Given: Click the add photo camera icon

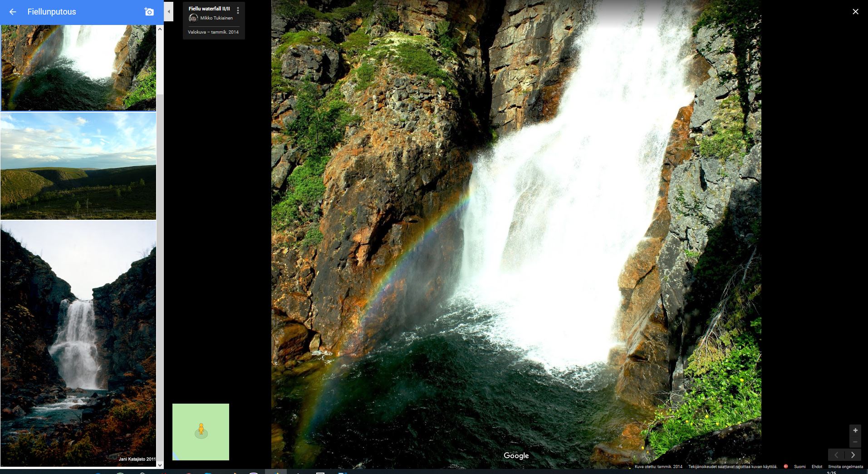Looking at the screenshot, I should coord(149,12).
